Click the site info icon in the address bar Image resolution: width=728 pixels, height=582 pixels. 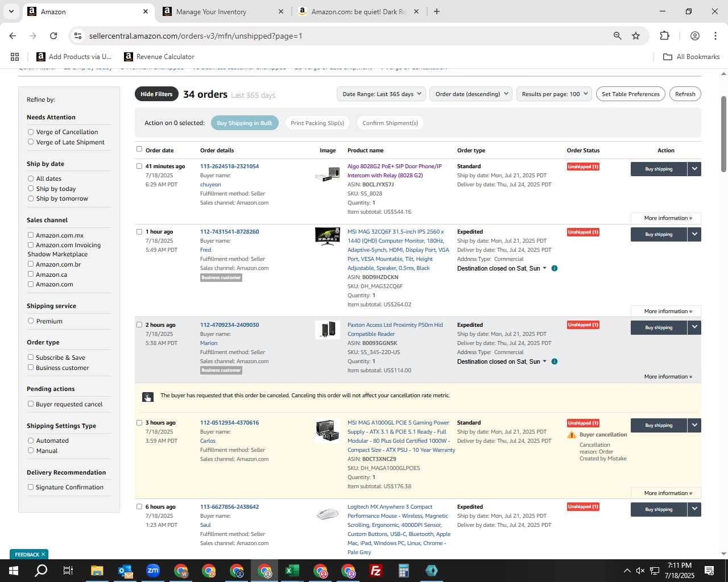point(78,36)
